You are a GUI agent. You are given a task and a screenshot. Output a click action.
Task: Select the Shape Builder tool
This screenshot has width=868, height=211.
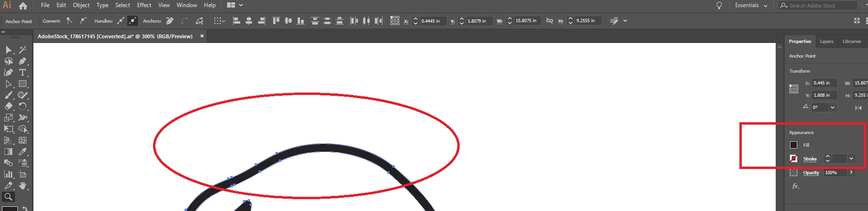coord(23,129)
